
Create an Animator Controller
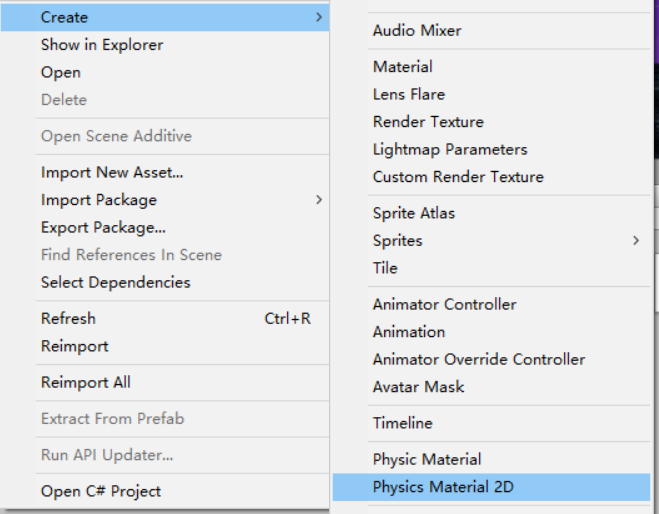point(445,305)
